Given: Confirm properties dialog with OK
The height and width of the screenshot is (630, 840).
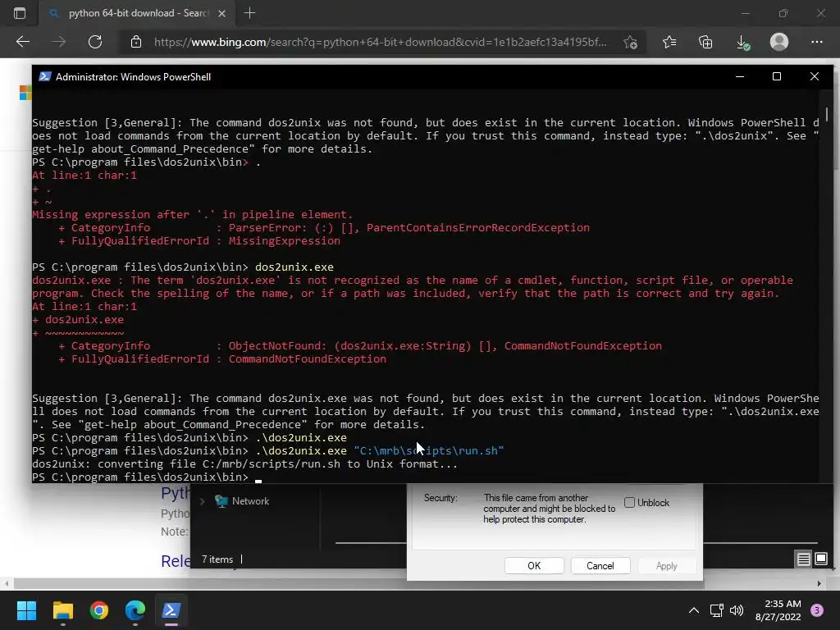Looking at the screenshot, I should [x=534, y=566].
